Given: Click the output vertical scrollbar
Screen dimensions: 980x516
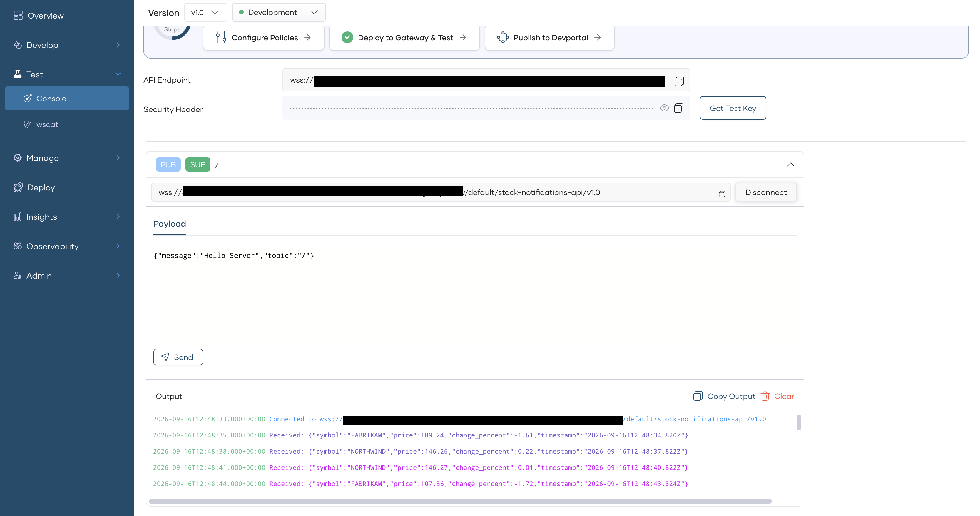Looking at the screenshot, I should coord(799,422).
